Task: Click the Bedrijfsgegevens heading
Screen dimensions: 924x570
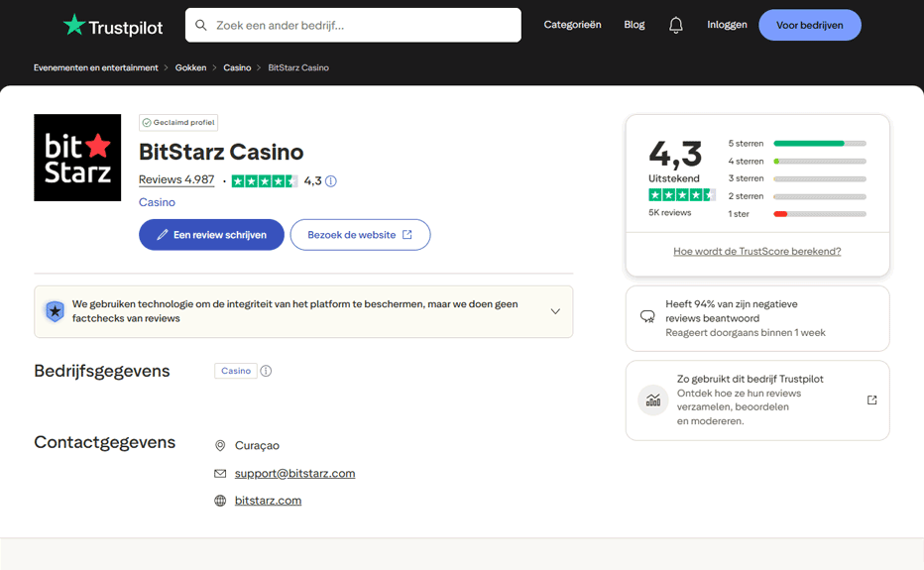Action: (x=102, y=371)
